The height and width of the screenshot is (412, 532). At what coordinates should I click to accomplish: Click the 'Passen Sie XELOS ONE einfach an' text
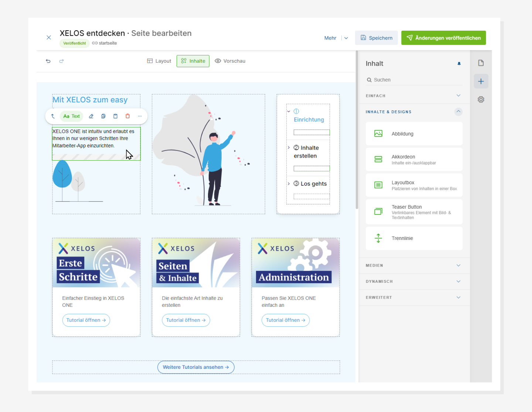[x=289, y=302]
